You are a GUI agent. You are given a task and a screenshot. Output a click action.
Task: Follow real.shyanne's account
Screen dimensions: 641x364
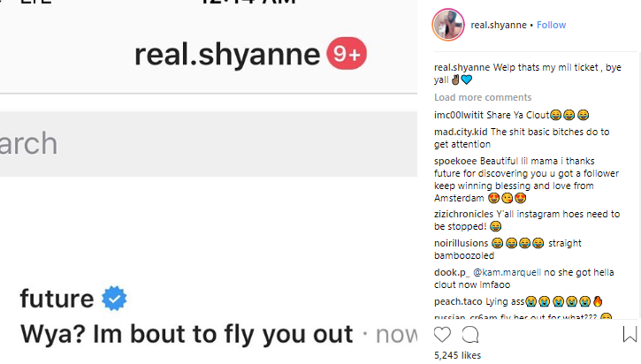point(551,25)
